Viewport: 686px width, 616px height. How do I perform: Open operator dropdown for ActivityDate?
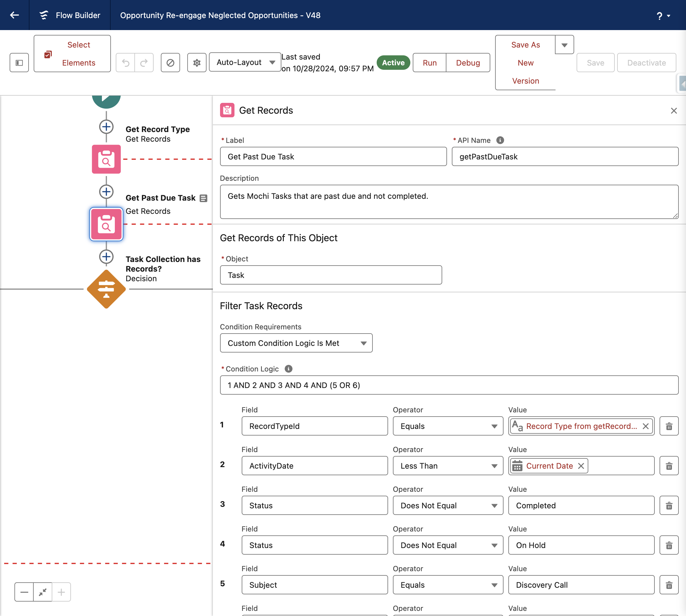click(448, 466)
